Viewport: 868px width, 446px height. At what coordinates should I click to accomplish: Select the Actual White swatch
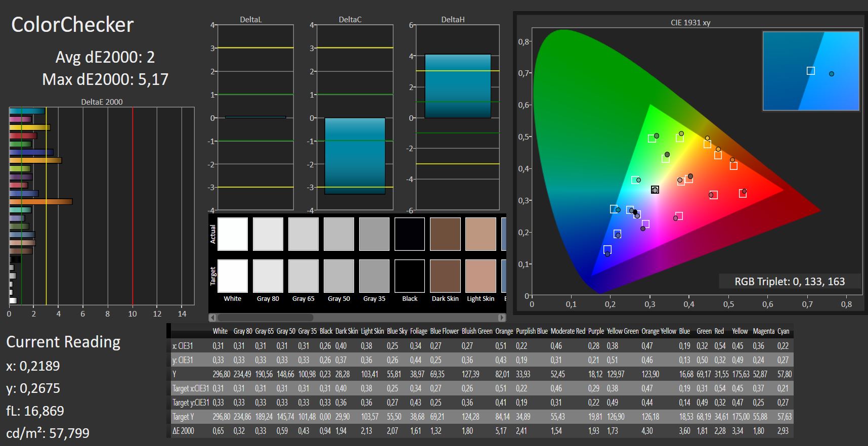click(233, 234)
